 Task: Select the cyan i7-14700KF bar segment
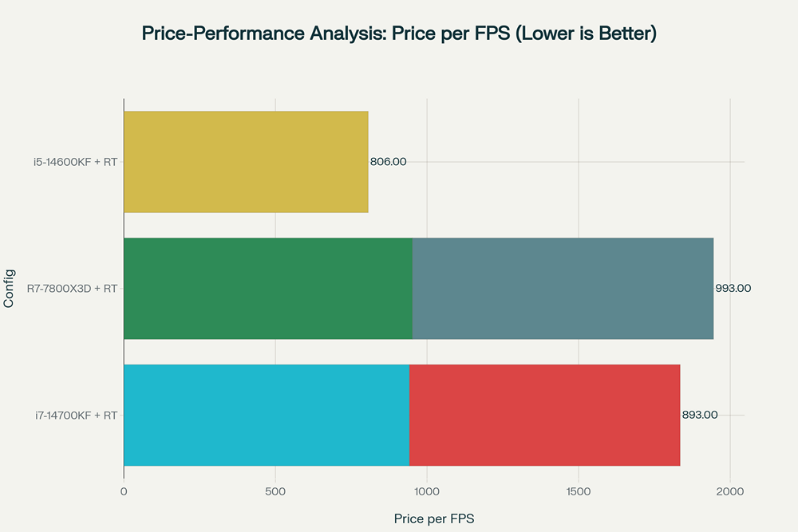(x=267, y=415)
